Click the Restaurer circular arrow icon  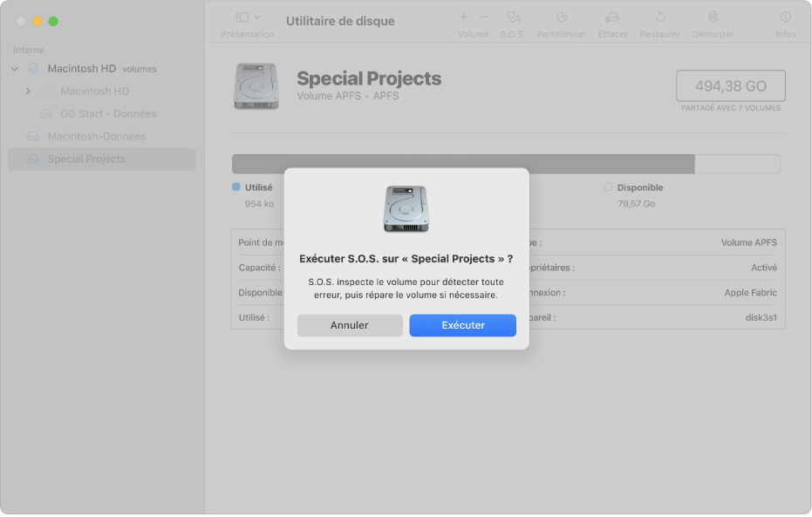pyautogui.click(x=660, y=17)
